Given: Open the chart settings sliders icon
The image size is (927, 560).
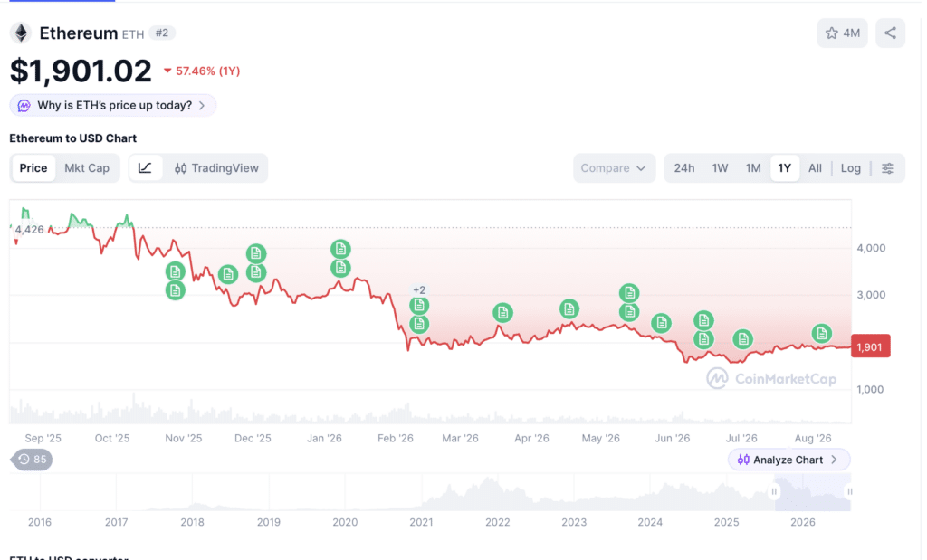Looking at the screenshot, I should pos(887,168).
